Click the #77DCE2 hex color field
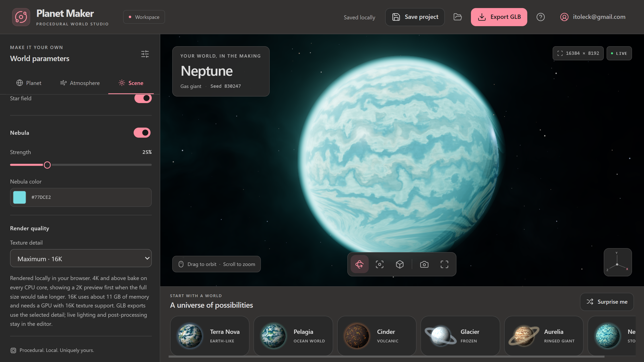The width and height of the screenshot is (644, 362). click(81, 197)
